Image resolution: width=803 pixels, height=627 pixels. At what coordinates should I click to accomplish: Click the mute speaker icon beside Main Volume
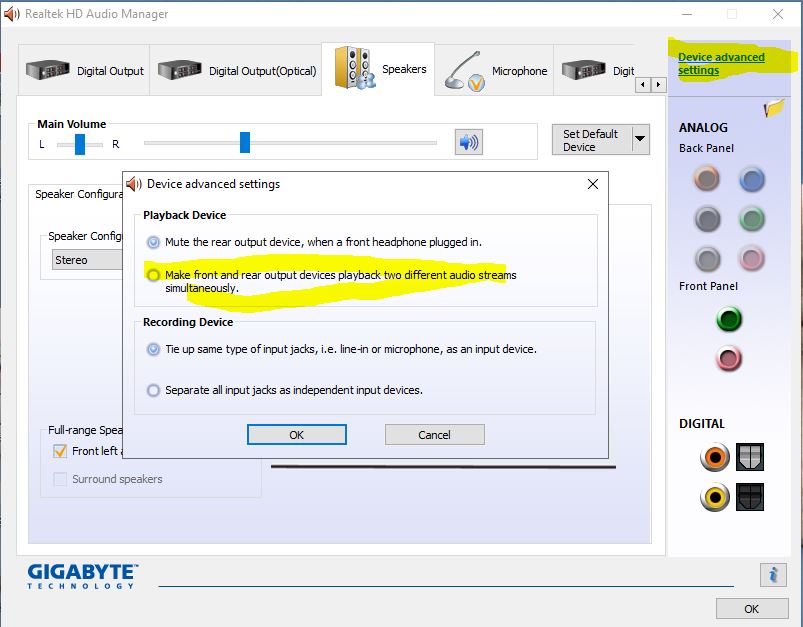point(468,142)
